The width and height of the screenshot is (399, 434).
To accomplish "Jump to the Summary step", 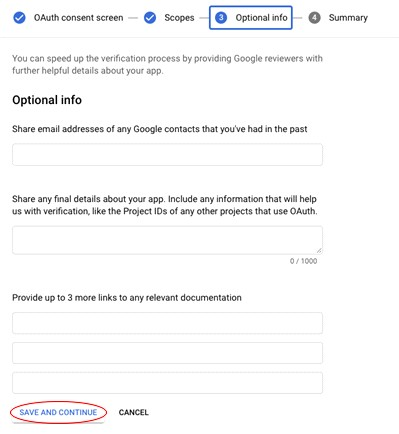I will coord(348,18).
